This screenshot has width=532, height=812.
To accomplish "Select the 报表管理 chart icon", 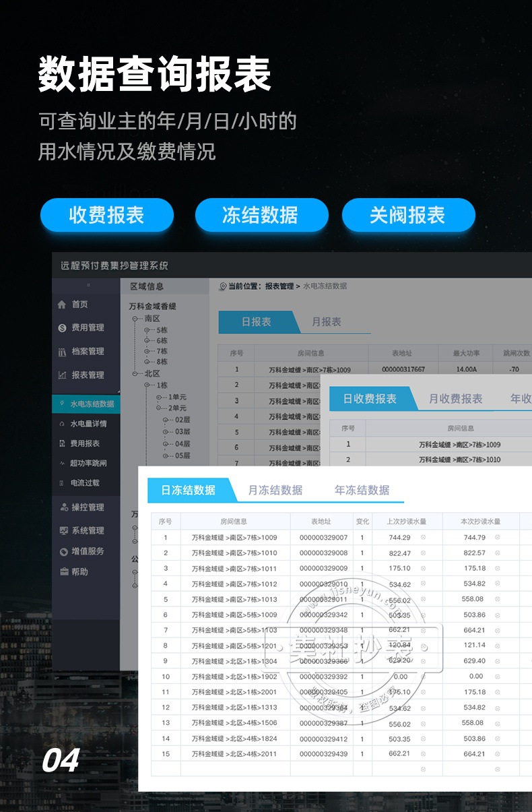I will pos(63,375).
